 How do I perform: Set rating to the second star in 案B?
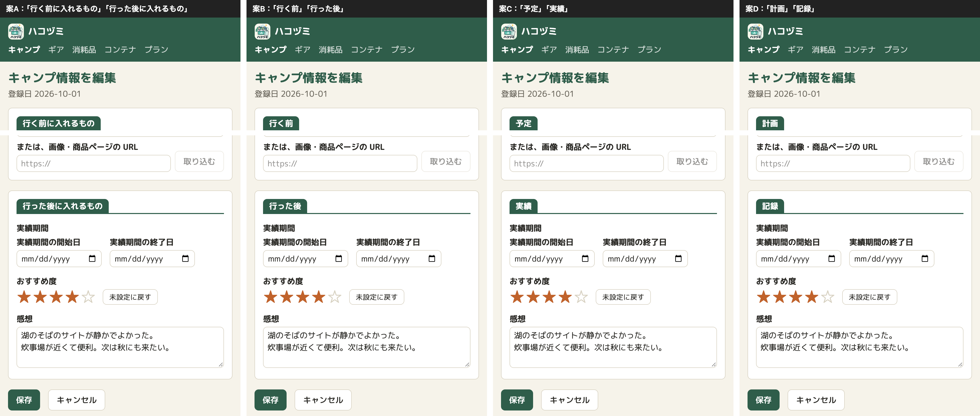click(287, 297)
